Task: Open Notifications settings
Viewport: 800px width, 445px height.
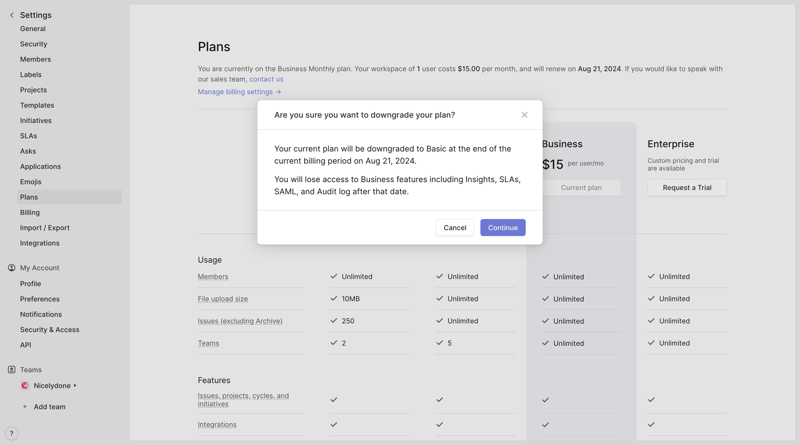Action: point(41,314)
